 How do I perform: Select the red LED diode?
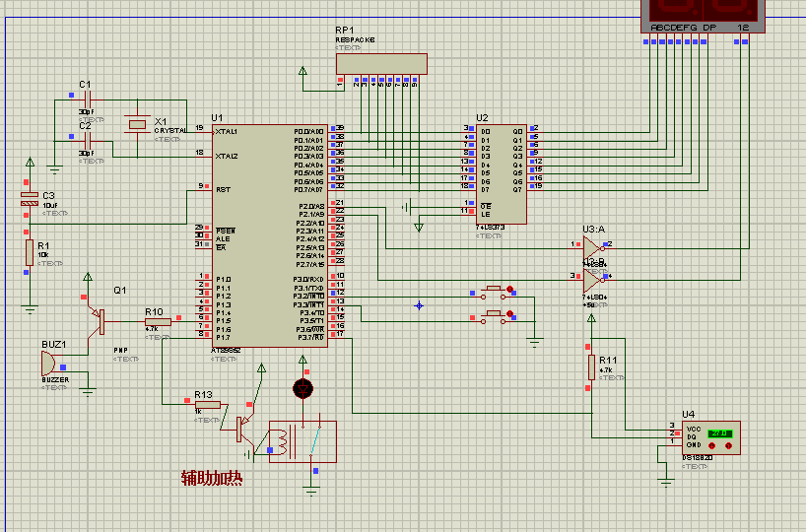[302, 389]
